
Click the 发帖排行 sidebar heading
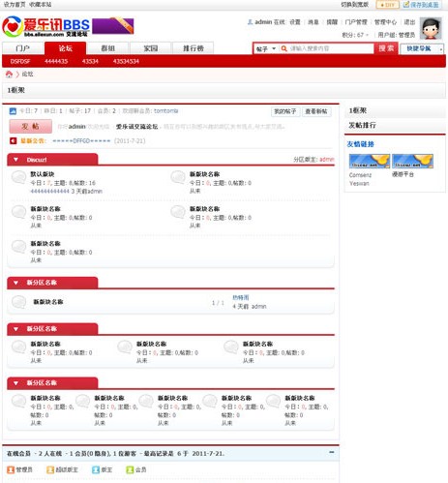click(362, 125)
